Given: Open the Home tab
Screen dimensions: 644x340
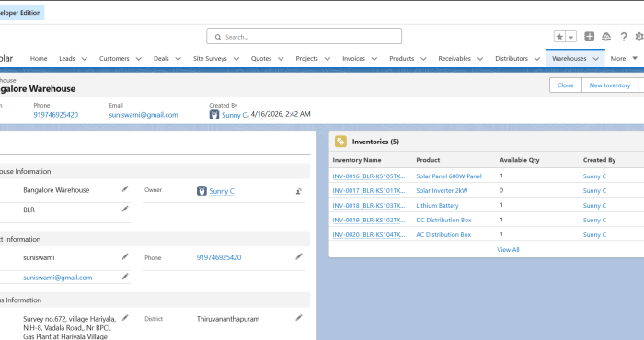Looking at the screenshot, I should 39,58.
